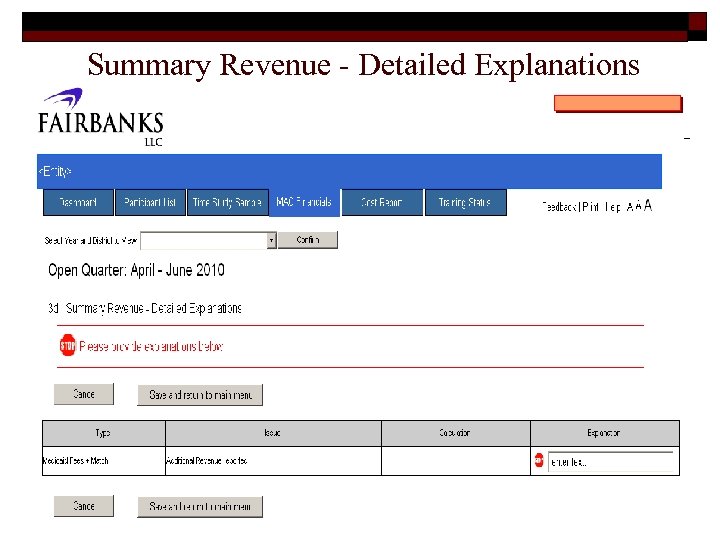Open the Training Status tab
The height and width of the screenshot is (540, 720).
466,202
